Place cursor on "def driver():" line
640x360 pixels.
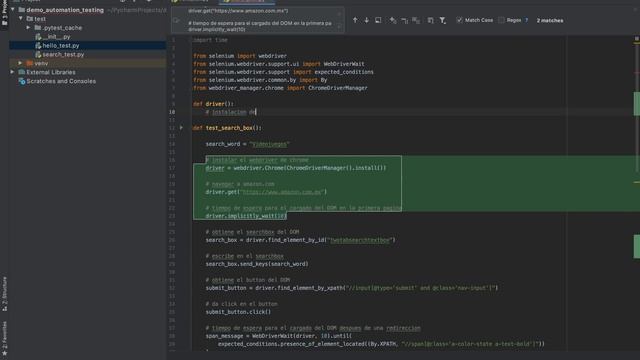tap(213, 104)
